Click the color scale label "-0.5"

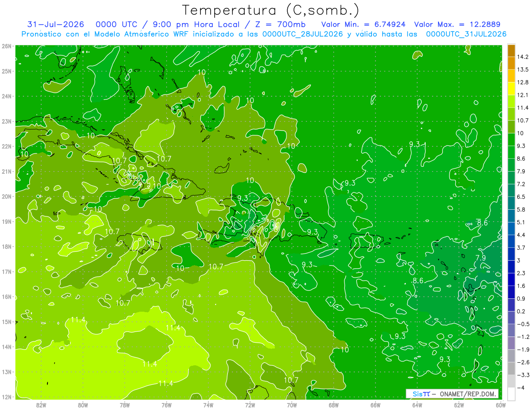(523, 324)
